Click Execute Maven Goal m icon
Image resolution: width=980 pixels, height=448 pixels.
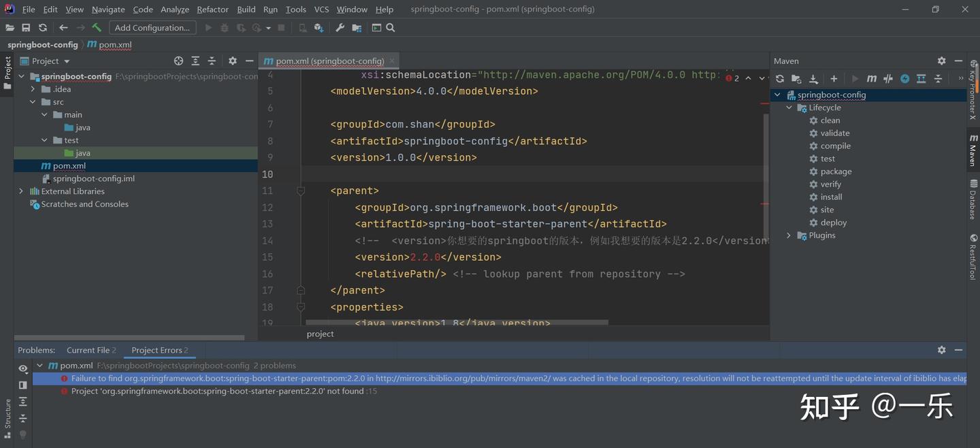point(871,79)
